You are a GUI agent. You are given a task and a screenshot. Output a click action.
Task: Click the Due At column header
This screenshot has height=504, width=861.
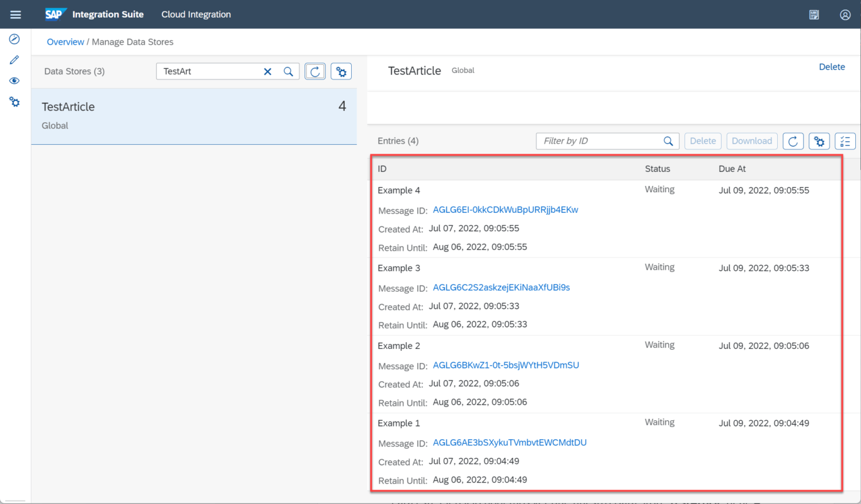(x=732, y=169)
